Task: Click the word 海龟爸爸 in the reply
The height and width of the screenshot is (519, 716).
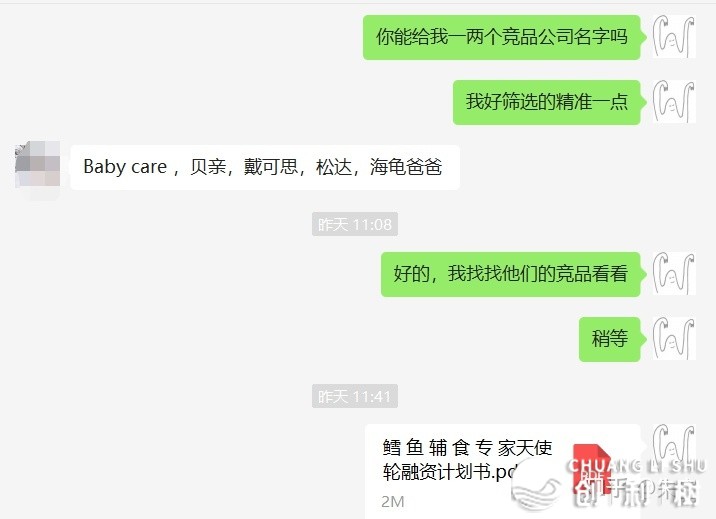Action: 406,167
